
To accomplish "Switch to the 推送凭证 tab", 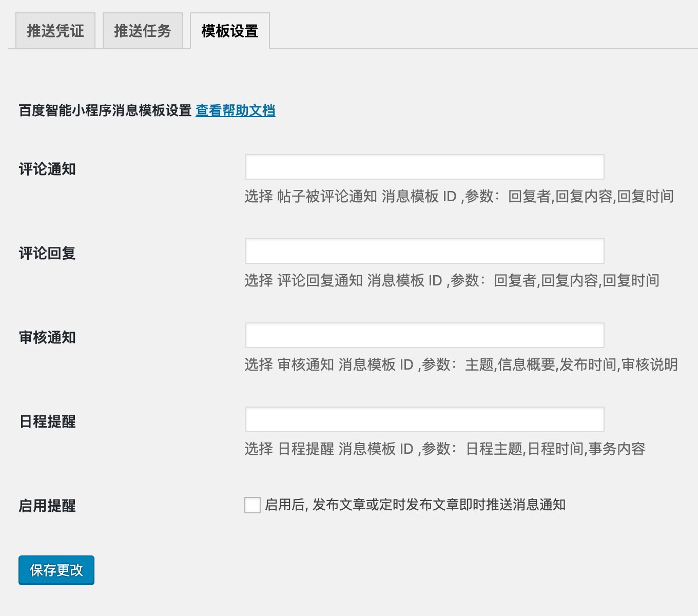I will point(55,31).
